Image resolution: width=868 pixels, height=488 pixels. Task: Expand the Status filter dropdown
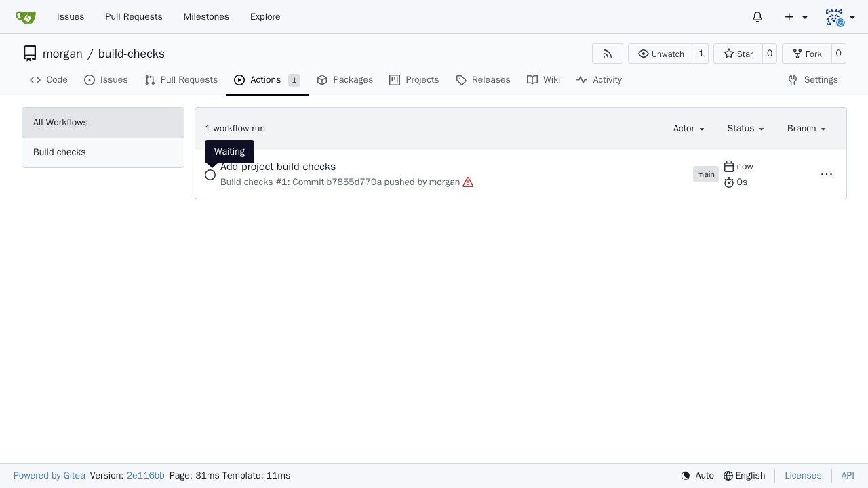tap(746, 129)
